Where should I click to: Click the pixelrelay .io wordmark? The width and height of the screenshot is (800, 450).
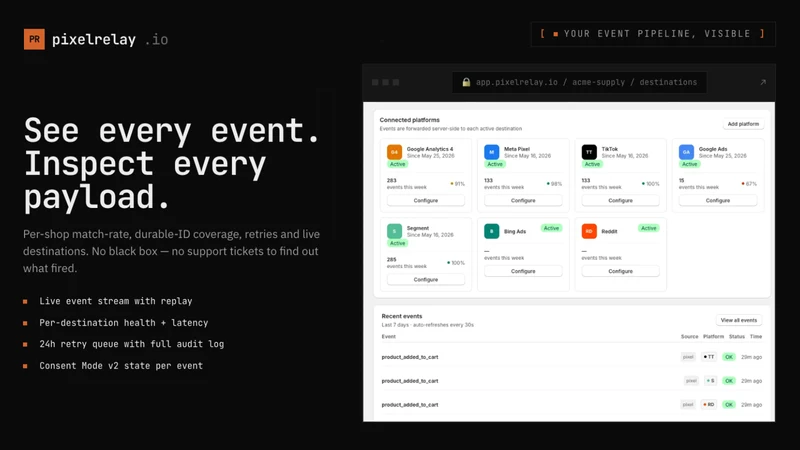click(110, 40)
